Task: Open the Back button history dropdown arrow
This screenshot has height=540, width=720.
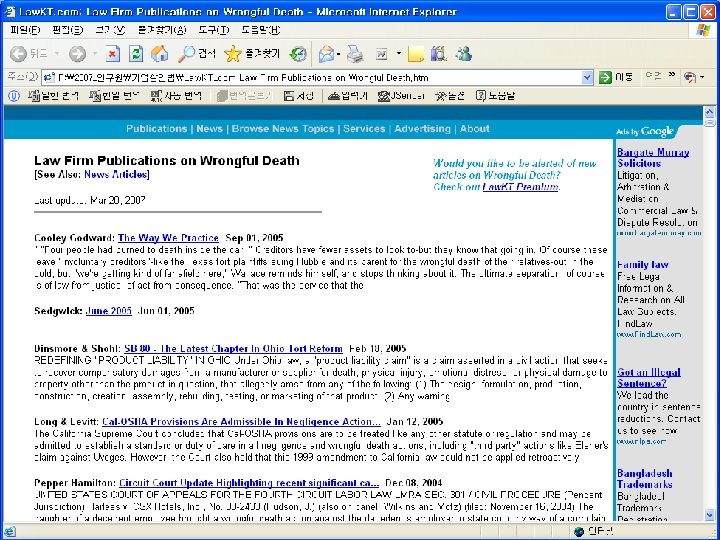Action: (57, 54)
